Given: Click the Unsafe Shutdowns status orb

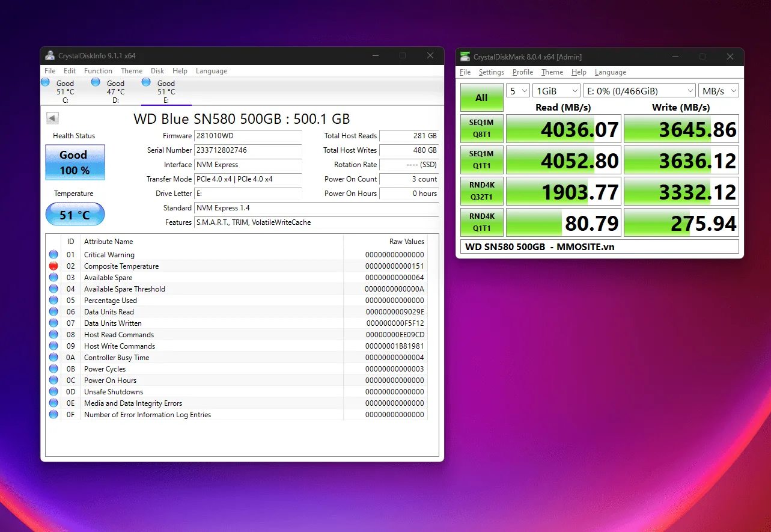Looking at the screenshot, I should coord(54,391).
